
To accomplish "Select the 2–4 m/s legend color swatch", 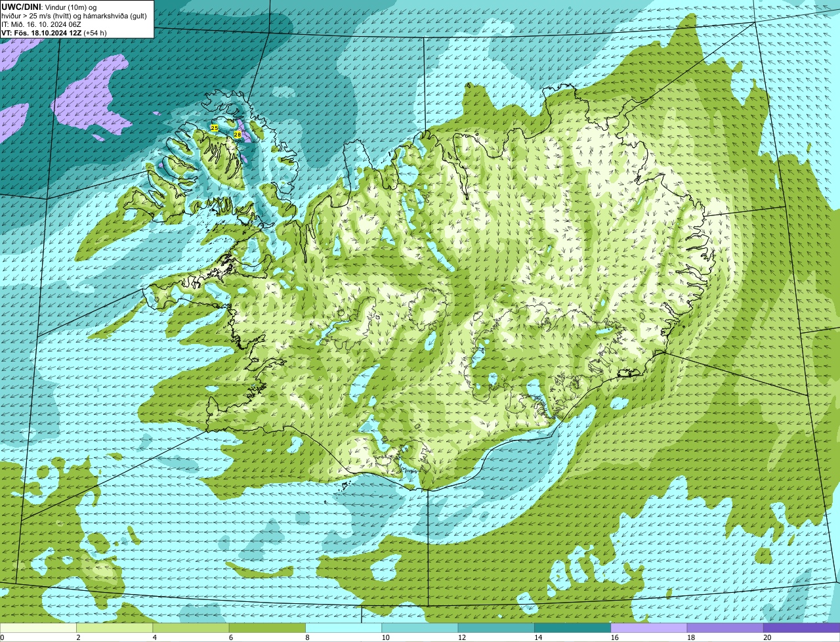I will point(115,628).
